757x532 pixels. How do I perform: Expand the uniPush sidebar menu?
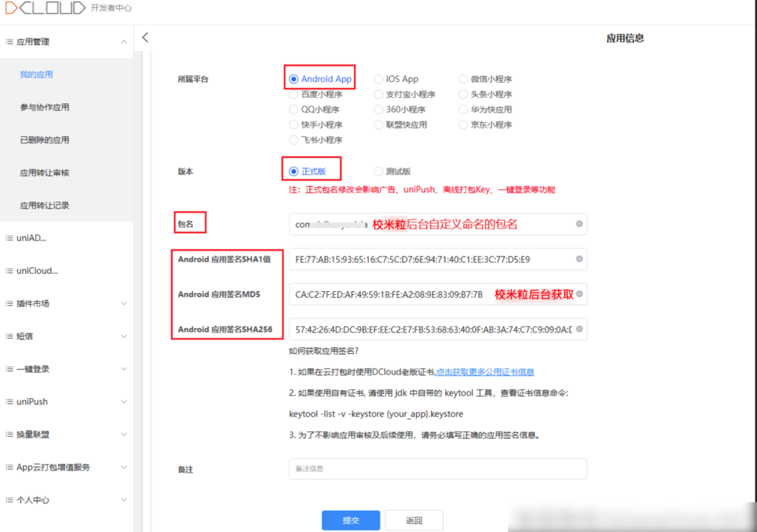123,402
